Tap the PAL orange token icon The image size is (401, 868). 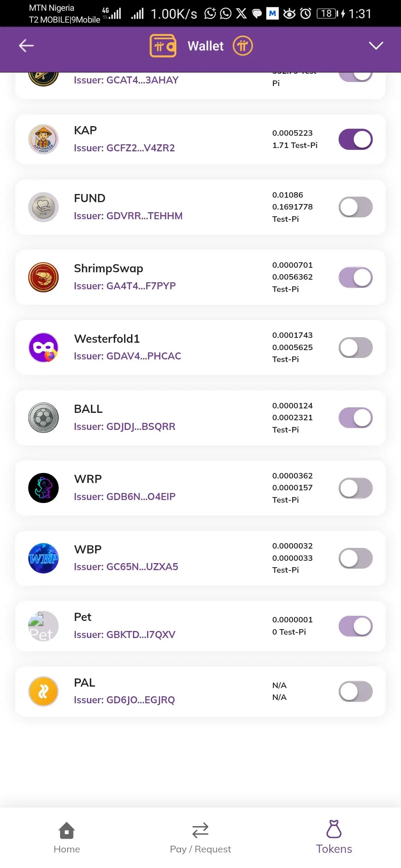[x=43, y=691]
